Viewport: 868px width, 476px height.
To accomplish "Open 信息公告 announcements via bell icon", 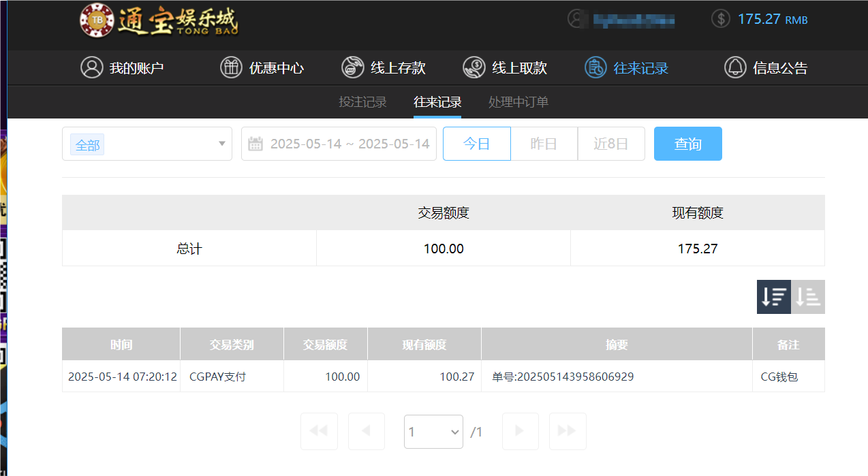I will pyautogui.click(x=735, y=67).
